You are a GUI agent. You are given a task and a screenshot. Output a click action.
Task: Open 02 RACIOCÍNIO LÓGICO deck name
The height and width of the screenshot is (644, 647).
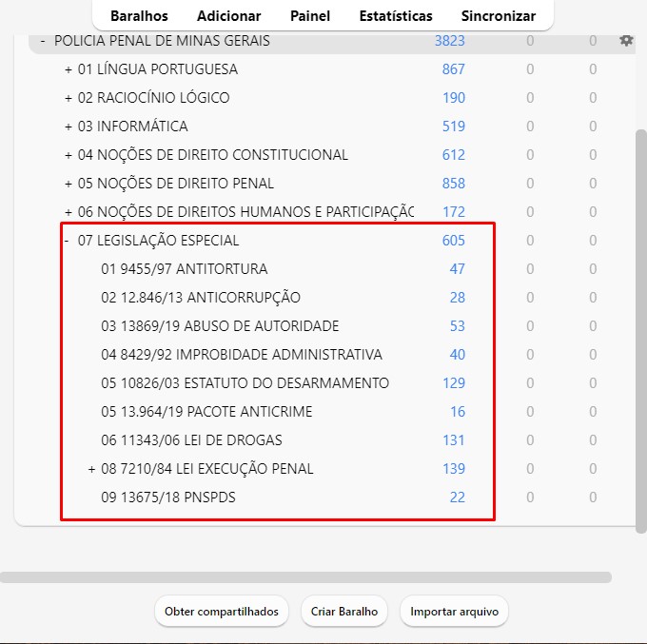(153, 98)
